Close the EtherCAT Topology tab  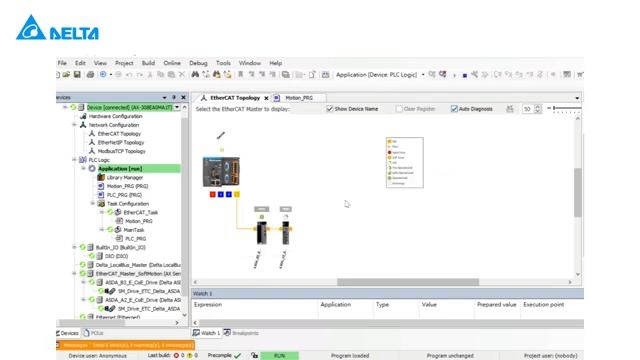point(266,98)
